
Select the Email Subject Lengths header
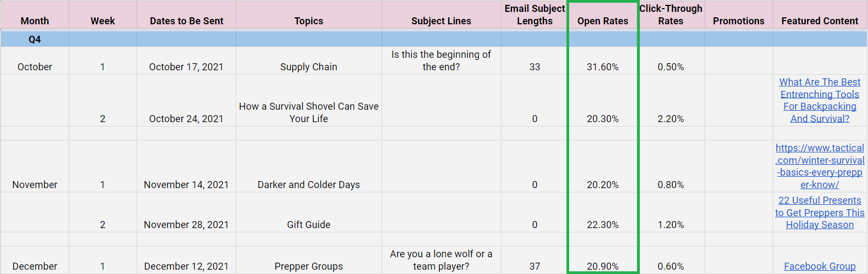click(535, 15)
